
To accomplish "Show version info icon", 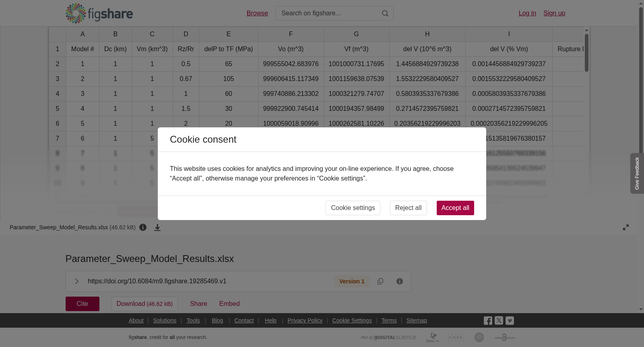I will (400, 281).
